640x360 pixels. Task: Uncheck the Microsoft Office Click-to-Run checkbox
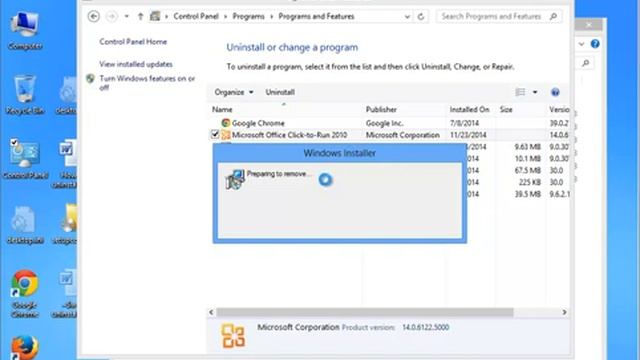215,134
